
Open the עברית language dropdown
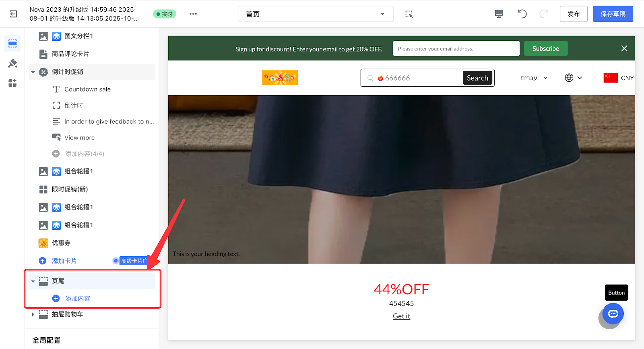534,78
